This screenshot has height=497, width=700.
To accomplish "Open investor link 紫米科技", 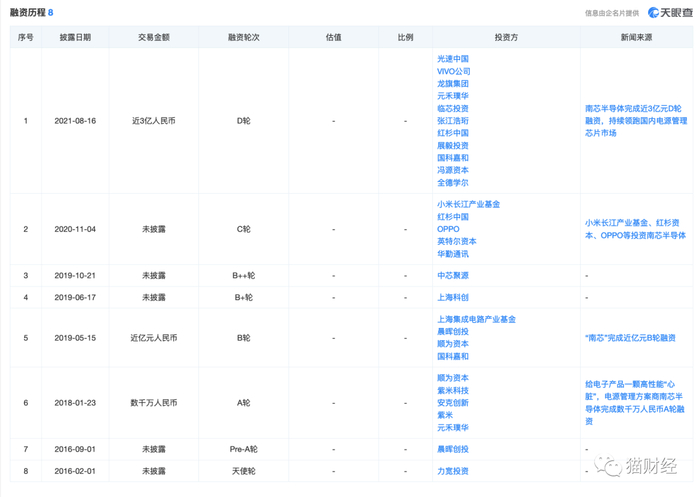I will click(453, 390).
